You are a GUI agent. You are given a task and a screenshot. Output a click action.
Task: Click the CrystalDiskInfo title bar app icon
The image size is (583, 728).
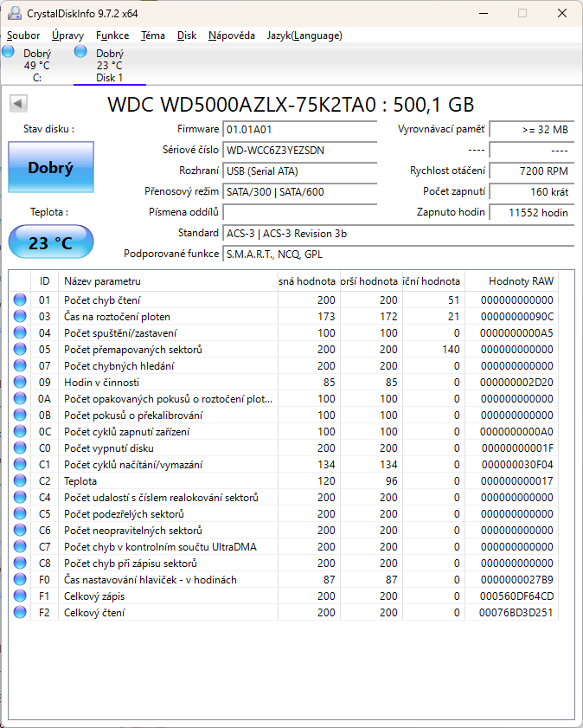point(15,13)
